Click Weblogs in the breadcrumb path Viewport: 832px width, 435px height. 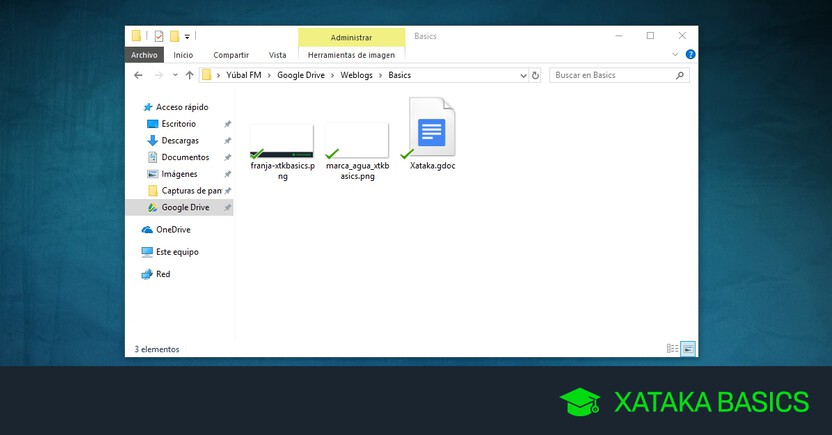(x=354, y=75)
